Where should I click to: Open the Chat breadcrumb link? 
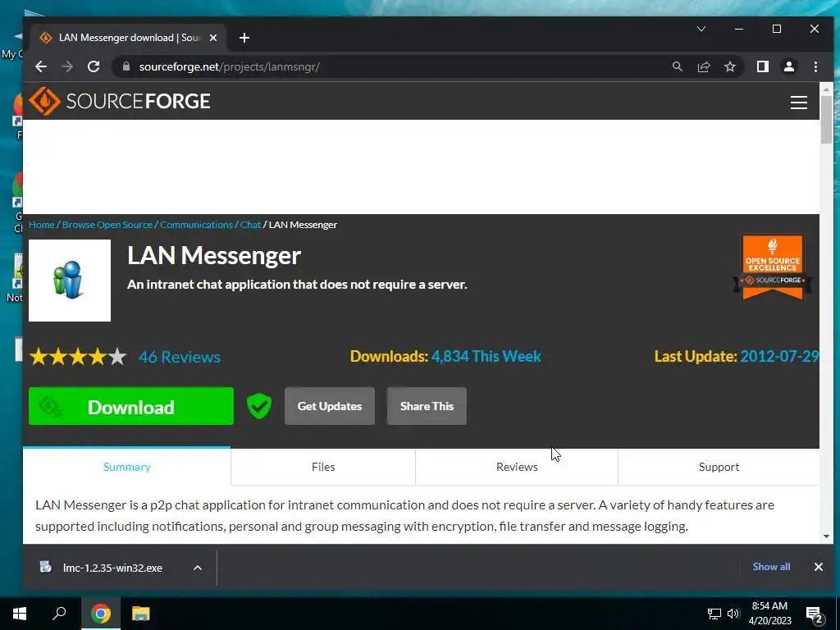tap(250, 225)
